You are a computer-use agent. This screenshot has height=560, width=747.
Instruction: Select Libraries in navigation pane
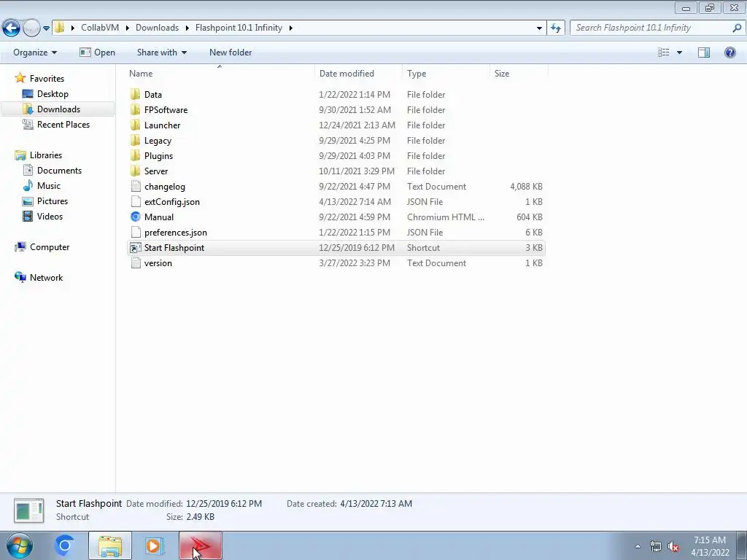tap(46, 155)
